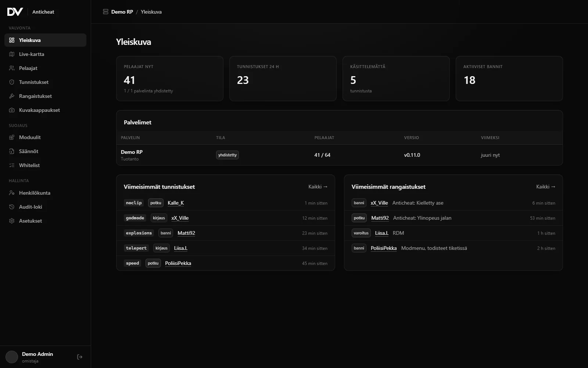The height and width of the screenshot is (368, 588).
Task: Open Matti92 in Ylinopeus jalan punishment
Action: tap(380, 218)
